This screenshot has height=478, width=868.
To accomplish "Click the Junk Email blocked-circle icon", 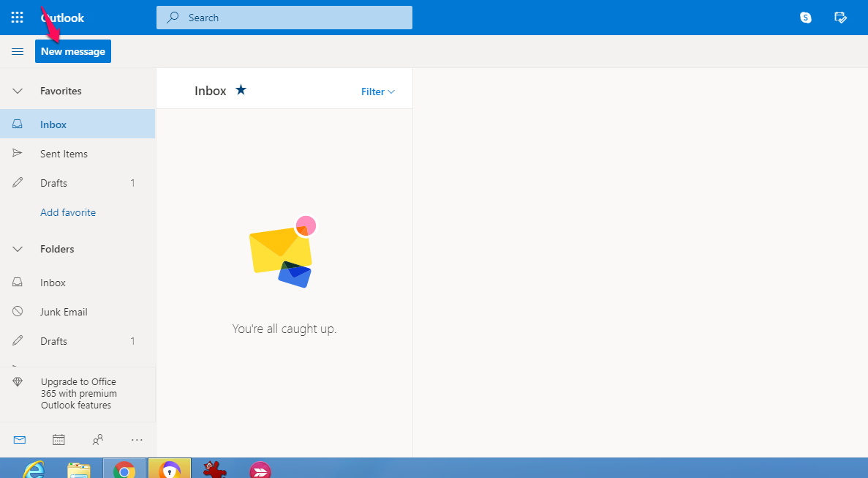I will [x=18, y=311].
